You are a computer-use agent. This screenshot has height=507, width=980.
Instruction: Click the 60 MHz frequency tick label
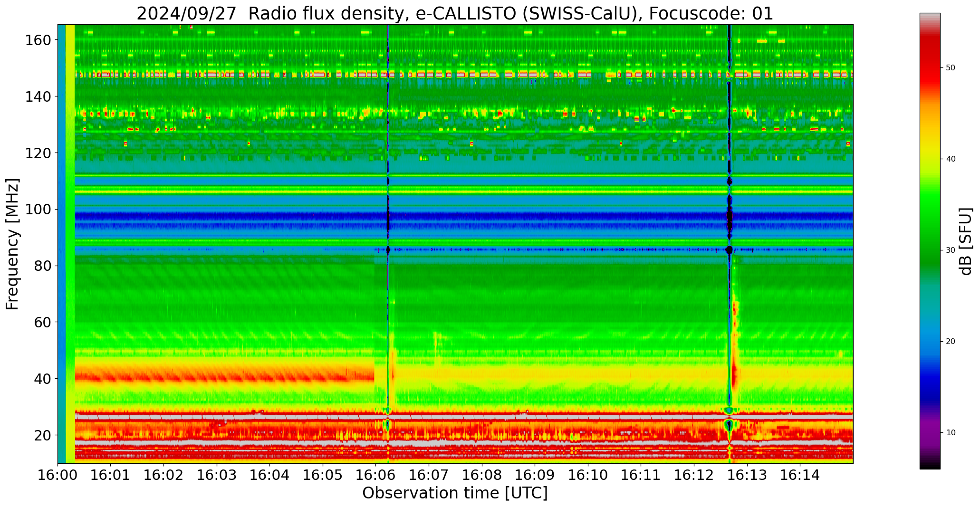tap(42, 322)
